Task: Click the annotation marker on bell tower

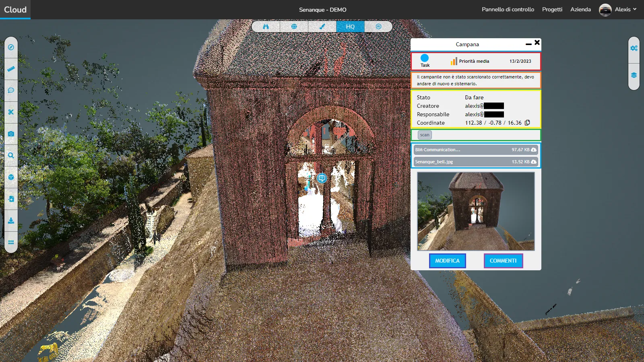Action: tap(322, 178)
